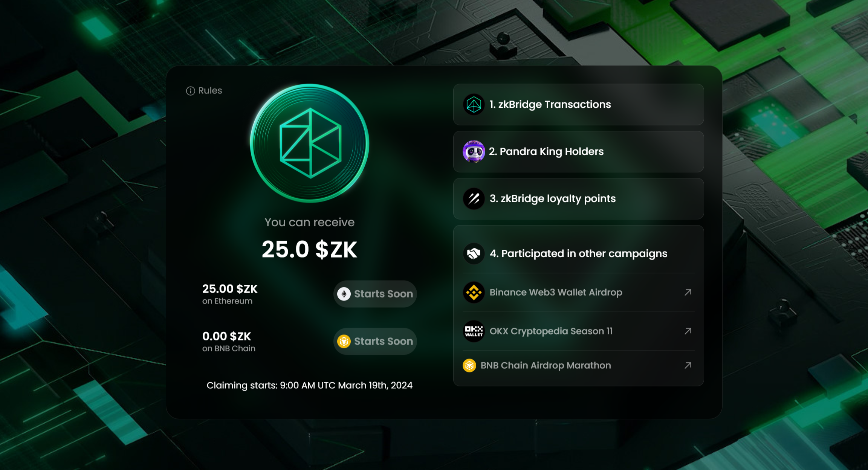This screenshot has width=868, height=470.
Task: Open Binance Web3 Wallet Airdrop link
Action: coord(578,292)
